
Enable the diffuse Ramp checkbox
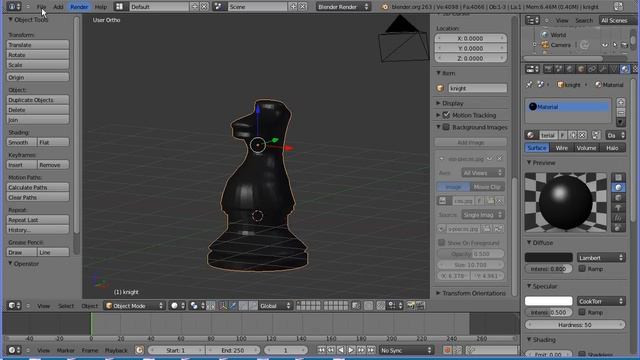tap(582, 269)
